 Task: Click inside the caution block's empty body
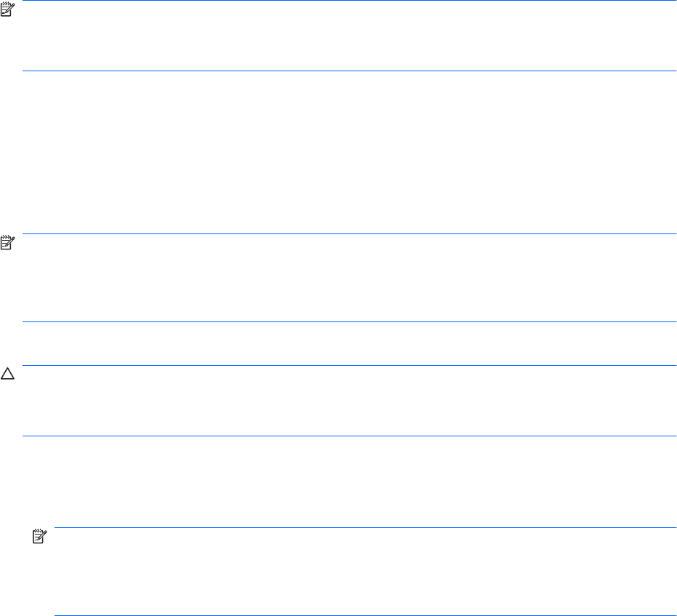pyautogui.click(x=349, y=401)
